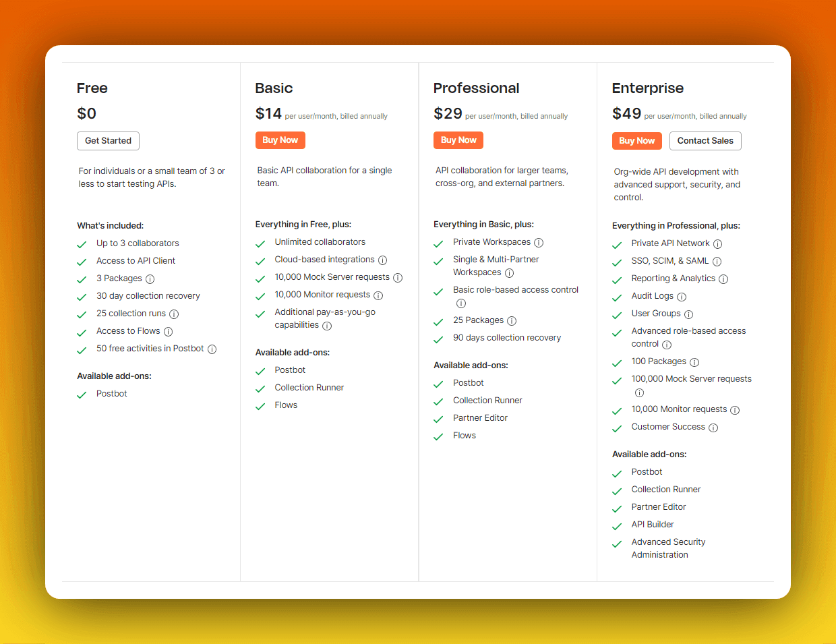Click info icon next to Private Workspaces

[x=539, y=243]
